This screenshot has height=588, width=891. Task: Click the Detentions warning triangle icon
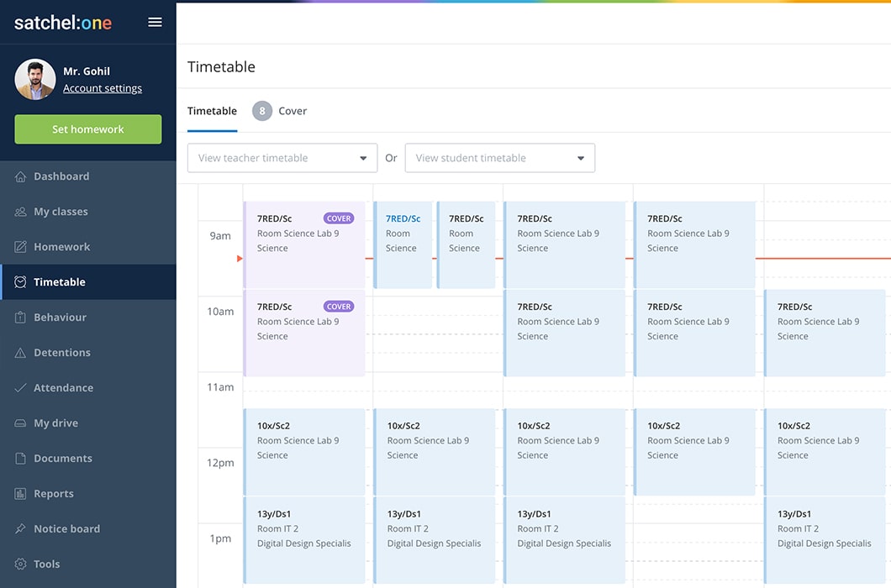click(x=21, y=353)
